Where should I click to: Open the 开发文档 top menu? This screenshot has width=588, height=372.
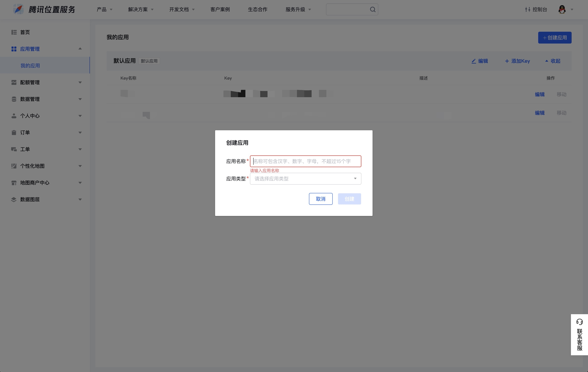coord(182,10)
